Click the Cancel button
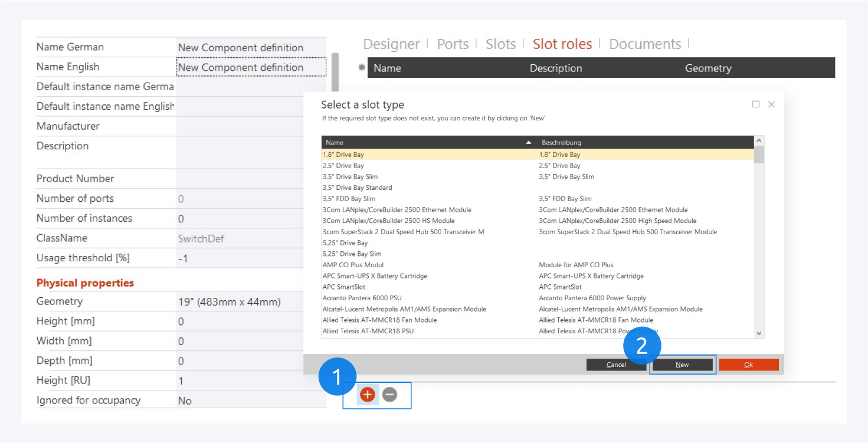This screenshot has width=868, height=443. pos(616,365)
